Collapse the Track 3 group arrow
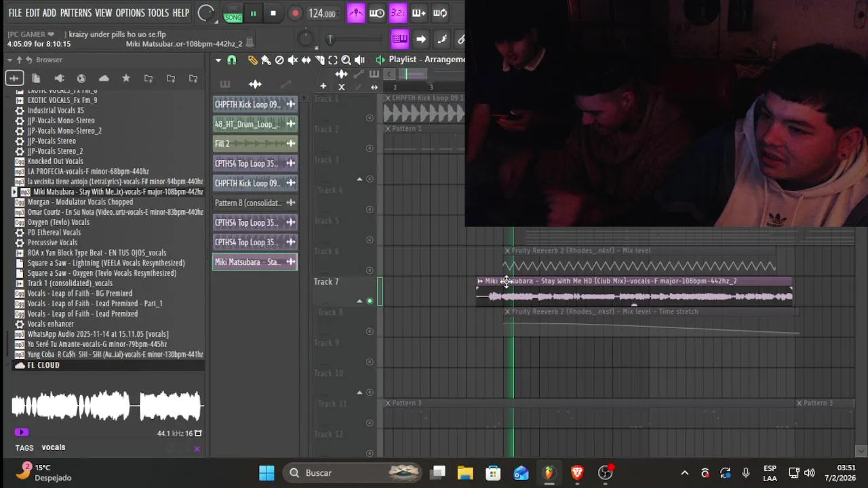Viewport: 868px width, 488px height. pyautogui.click(x=359, y=179)
